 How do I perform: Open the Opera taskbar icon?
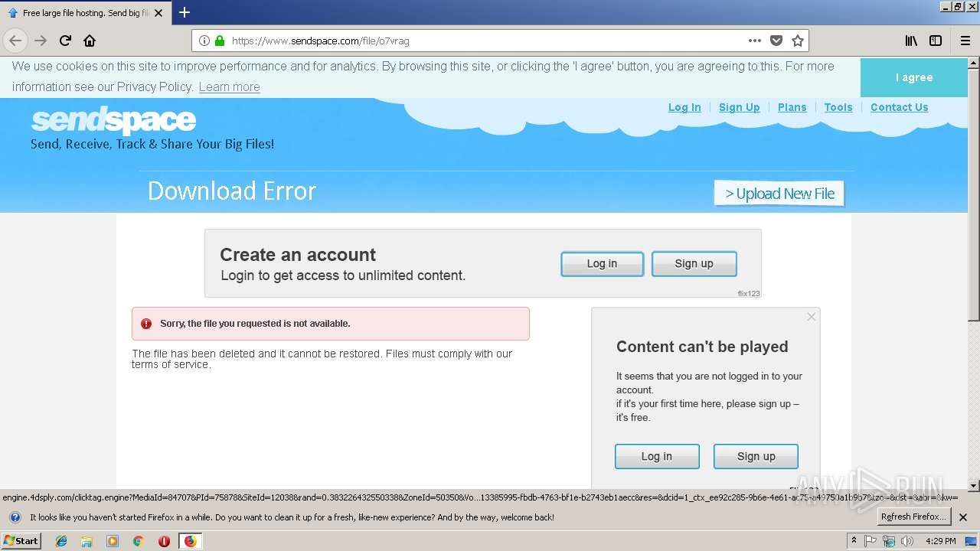click(x=164, y=541)
